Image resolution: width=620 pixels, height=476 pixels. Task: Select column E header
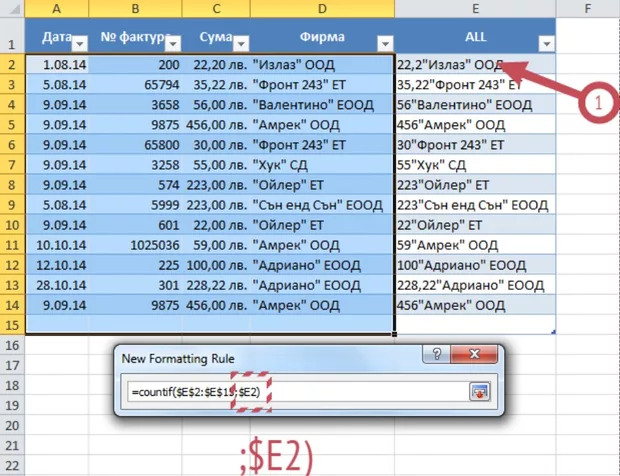pyautogui.click(x=475, y=8)
